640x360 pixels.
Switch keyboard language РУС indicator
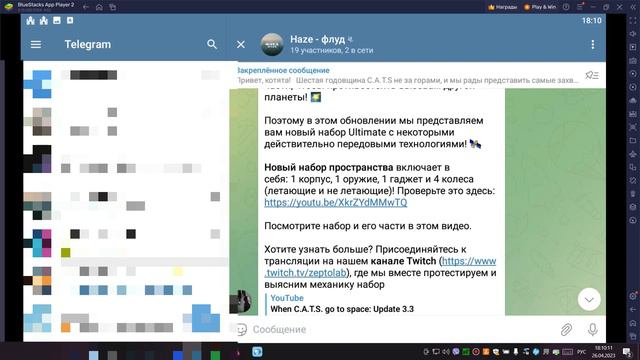[581, 352]
